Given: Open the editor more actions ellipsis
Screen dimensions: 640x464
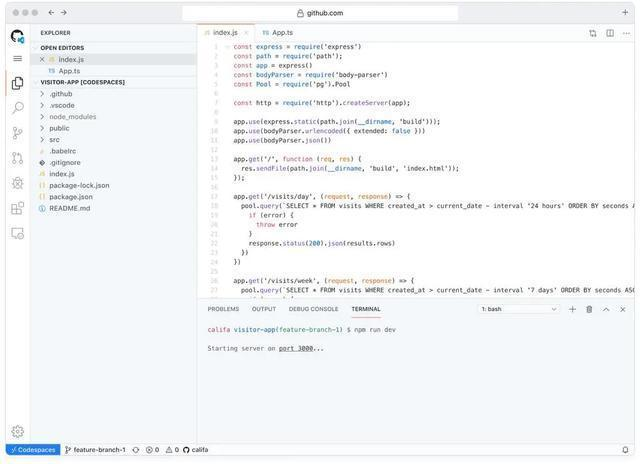Looking at the screenshot, I should pyautogui.click(x=626, y=33).
